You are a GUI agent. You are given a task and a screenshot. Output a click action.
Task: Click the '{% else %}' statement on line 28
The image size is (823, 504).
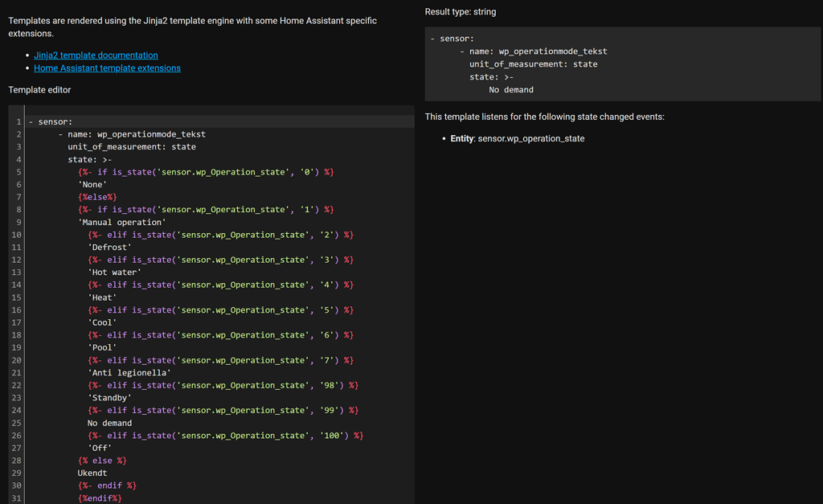[x=102, y=461]
